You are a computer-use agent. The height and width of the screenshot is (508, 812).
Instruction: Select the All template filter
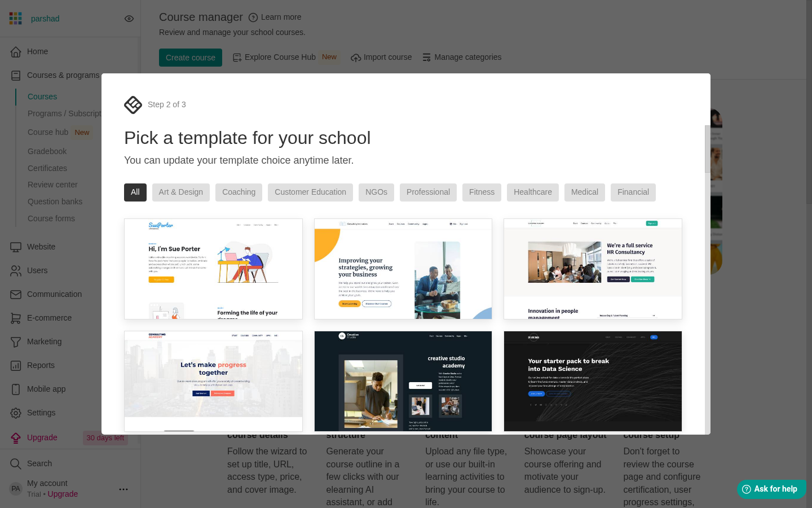(135, 192)
